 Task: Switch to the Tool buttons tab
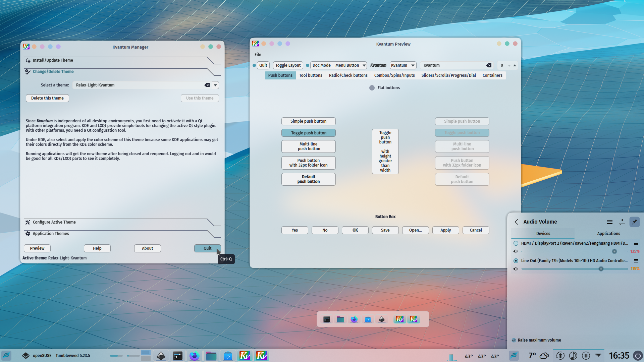click(x=311, y=75)
